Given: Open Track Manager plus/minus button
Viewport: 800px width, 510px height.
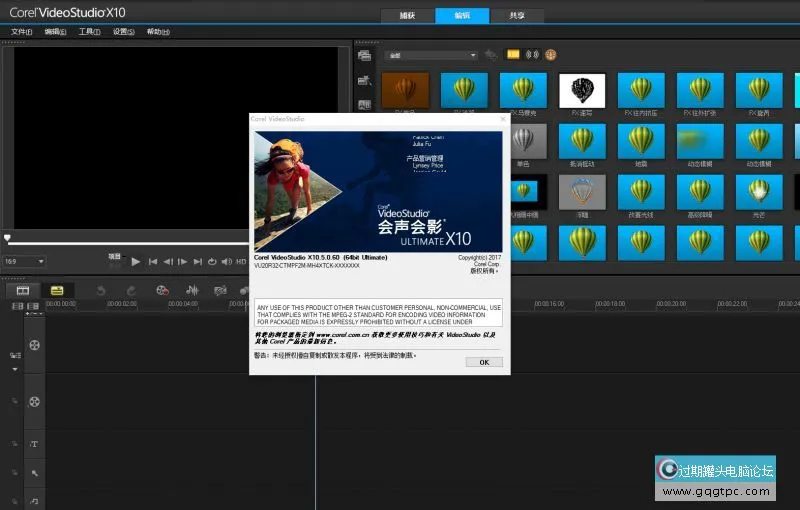Looking at the screenshot, I should coord(34,313).
